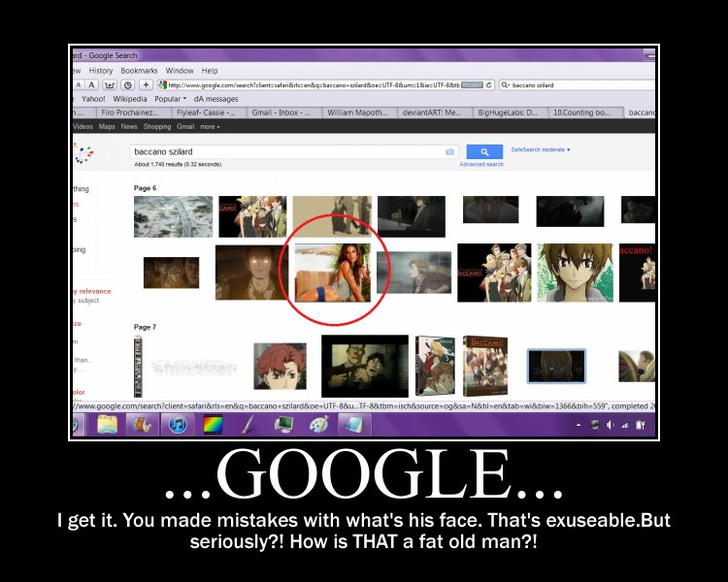Switch to the 'Flyleaf- Cassie' tab
This screenshot has width=728, height=582.
[x=209, y=113]
